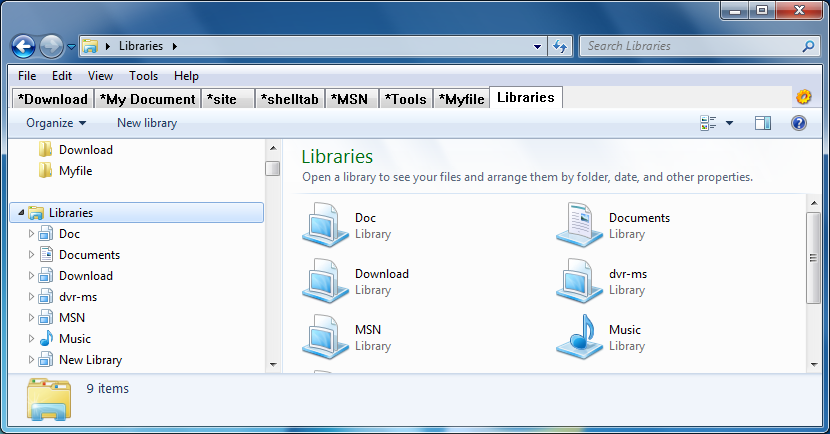
Task: Click Music note icon in navigation tree
Action: [x=46, y=339]
